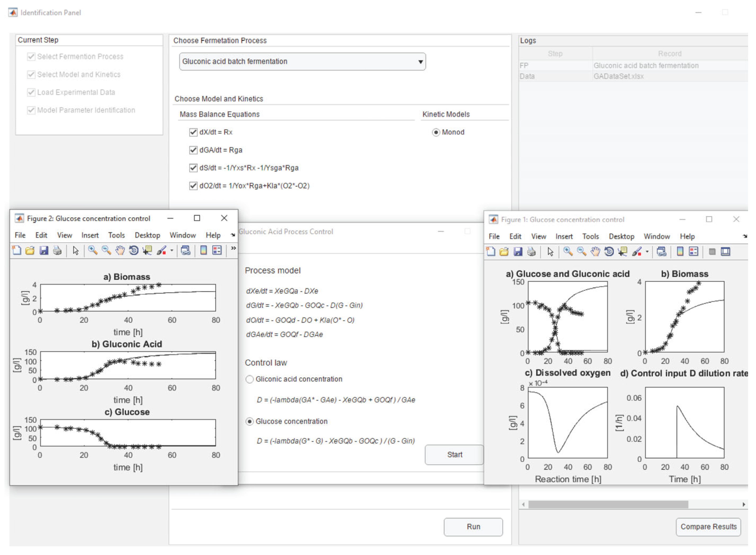The height and width of the screenshot is (555, 756).
Task: Uncheck the dX/dt = Rx equation checkbox
Action: tap(193, 132)
